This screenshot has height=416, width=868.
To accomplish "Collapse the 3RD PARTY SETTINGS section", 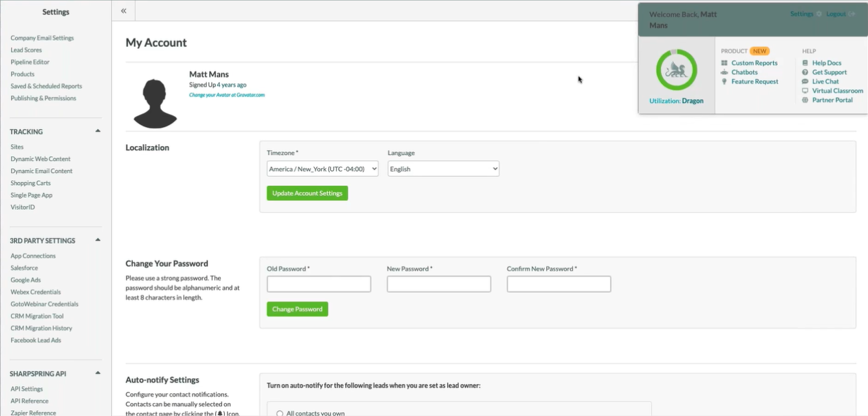I will pos(98,240).
